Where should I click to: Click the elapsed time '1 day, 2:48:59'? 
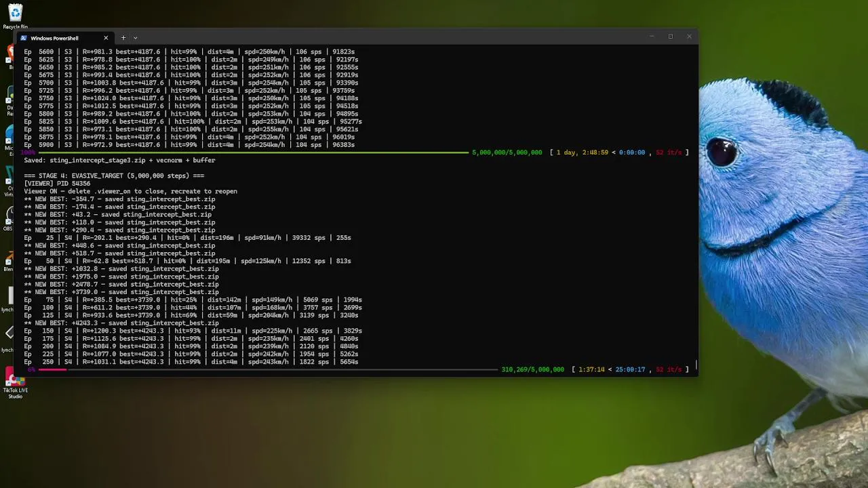click(x=583, y=152)
